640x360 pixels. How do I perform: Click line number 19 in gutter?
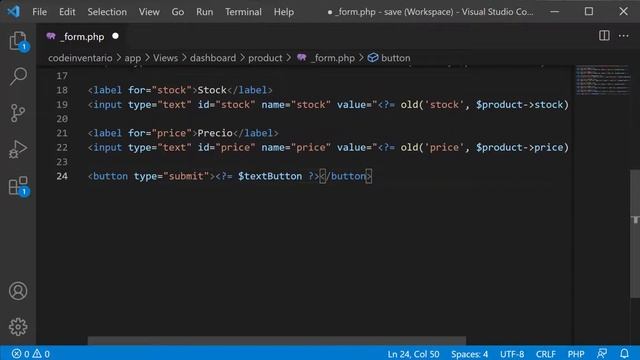[62, 104]
